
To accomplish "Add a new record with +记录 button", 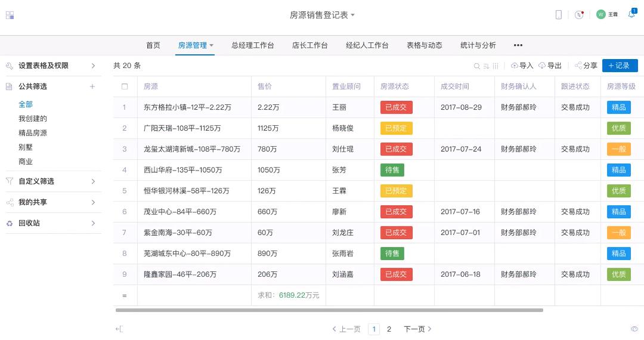I will click(x=620, y=66).
